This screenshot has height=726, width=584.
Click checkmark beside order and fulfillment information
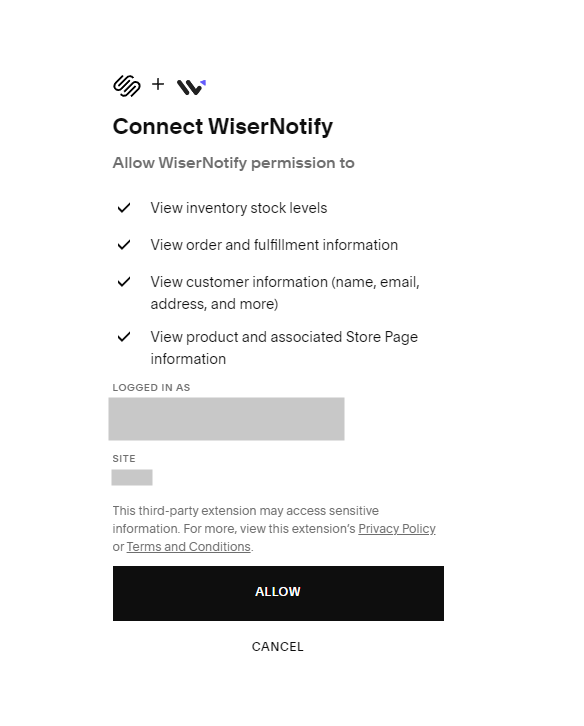coord(124,245)
